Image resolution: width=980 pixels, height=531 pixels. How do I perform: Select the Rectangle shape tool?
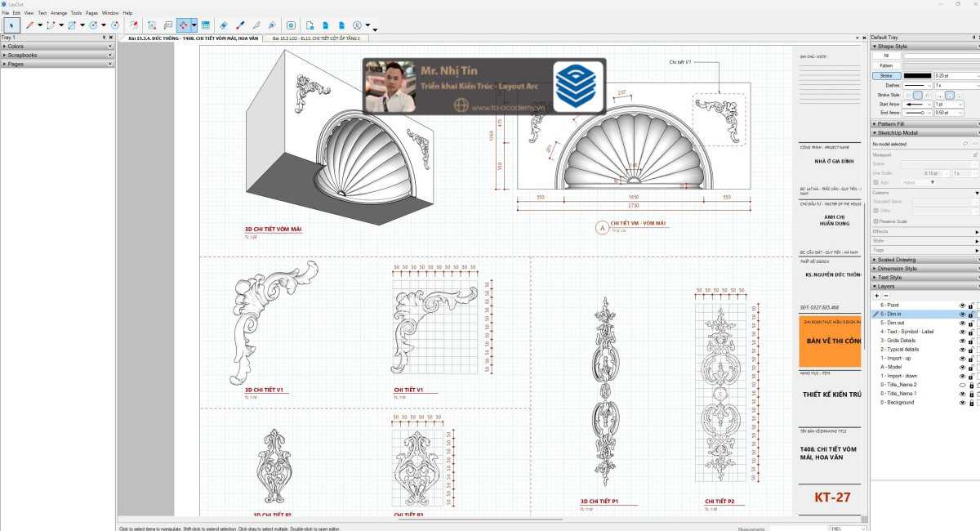click(72, 25)
